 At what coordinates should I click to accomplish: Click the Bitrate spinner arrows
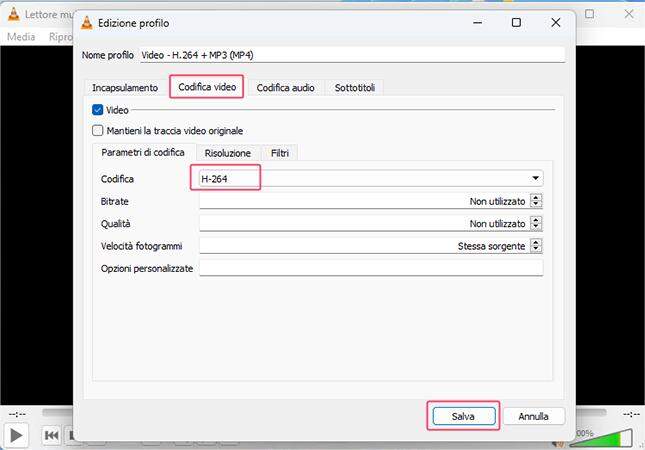(x=536, y=201)
